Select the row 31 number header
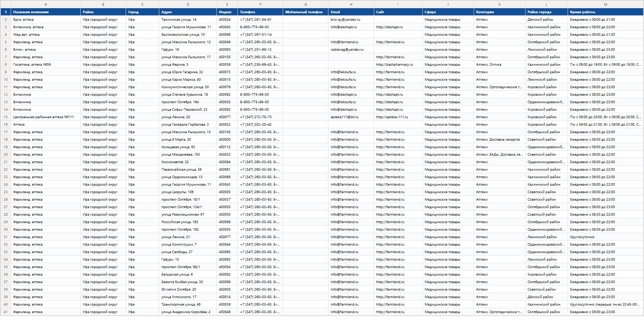 coord(6,237)
